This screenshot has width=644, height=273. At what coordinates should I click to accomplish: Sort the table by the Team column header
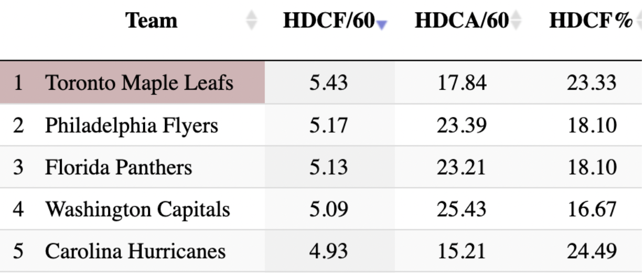click(152, 21)
